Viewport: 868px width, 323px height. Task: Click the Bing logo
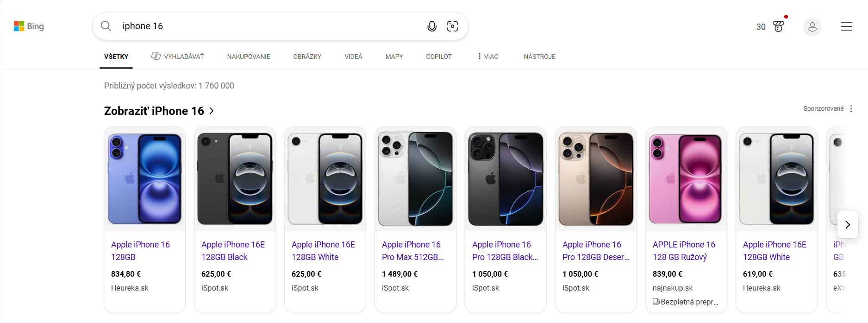(29, 26)
